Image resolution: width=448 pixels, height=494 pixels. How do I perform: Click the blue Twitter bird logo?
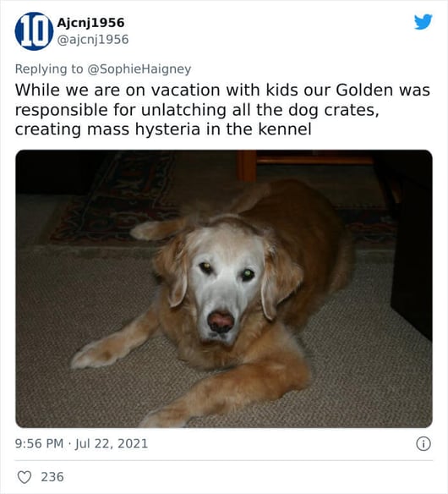(423, 22)
